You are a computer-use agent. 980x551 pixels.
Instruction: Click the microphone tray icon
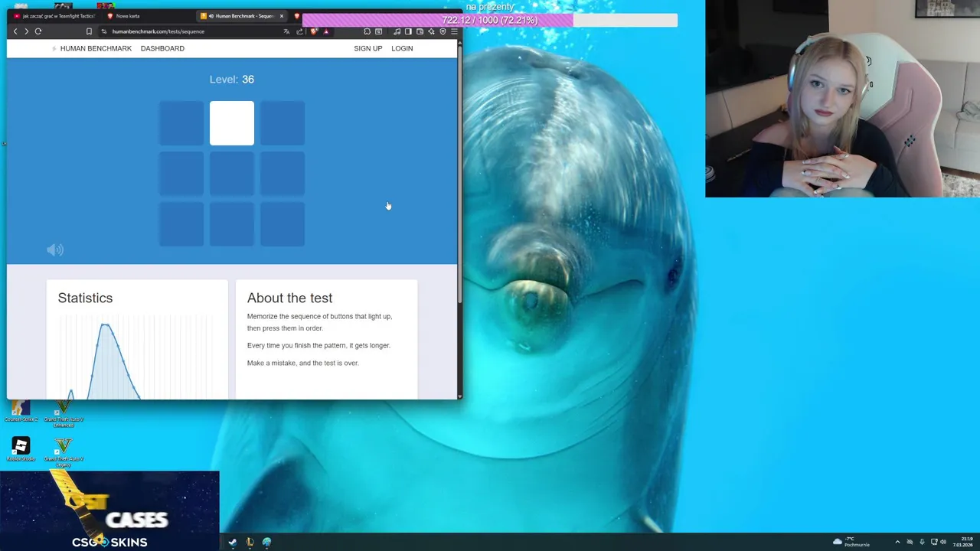922,542
